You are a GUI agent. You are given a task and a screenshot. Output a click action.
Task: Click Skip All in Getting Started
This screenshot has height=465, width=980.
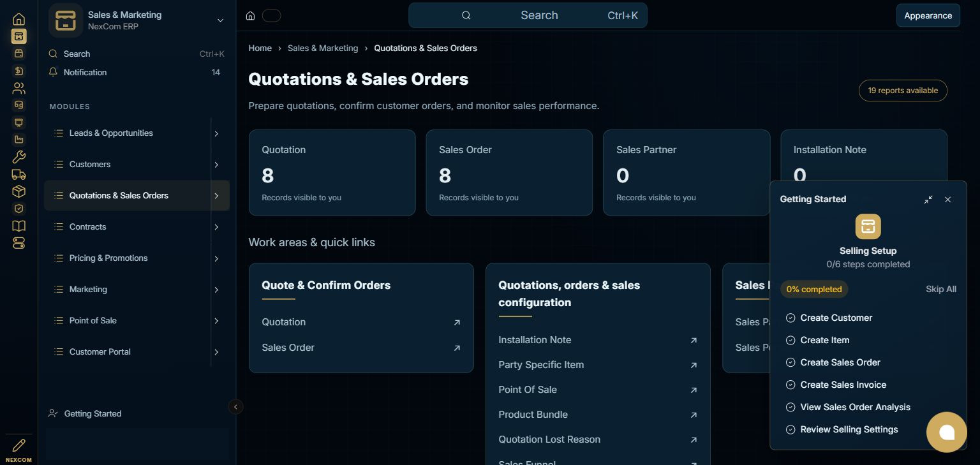(x=941, y=289)
